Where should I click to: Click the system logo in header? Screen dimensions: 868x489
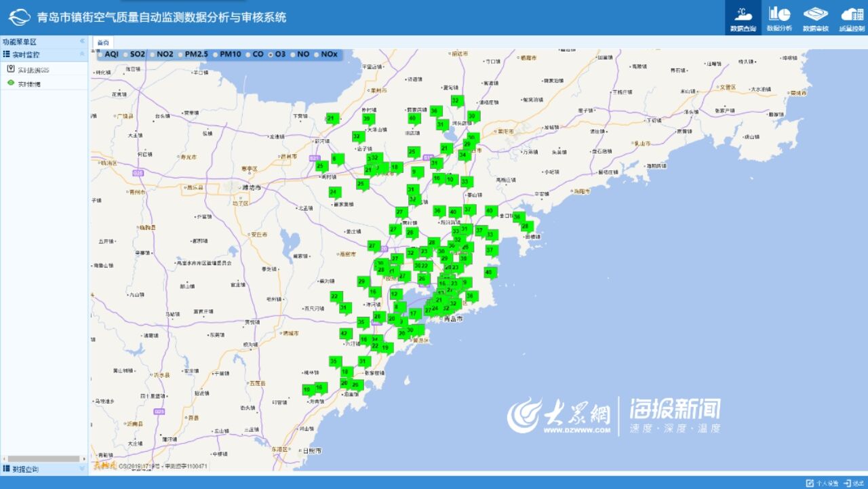tap(19, 17)
